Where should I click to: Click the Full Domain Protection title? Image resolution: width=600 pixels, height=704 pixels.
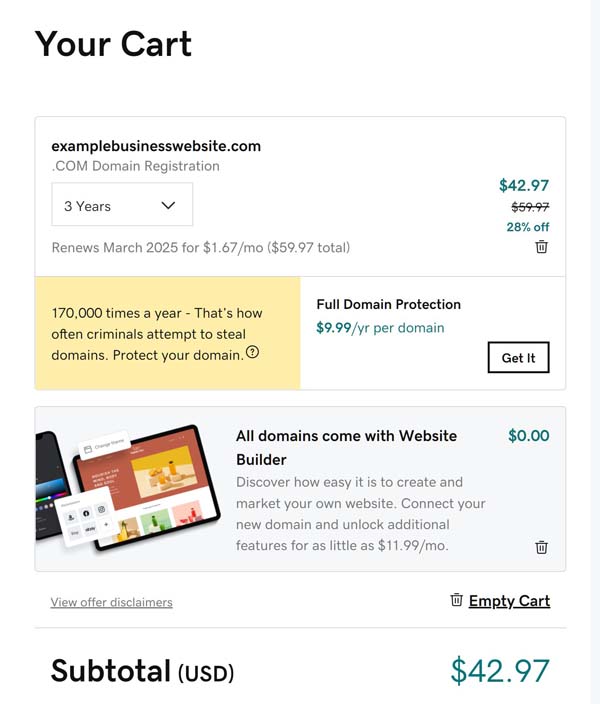pyautogui.click(x=388, y=304)
